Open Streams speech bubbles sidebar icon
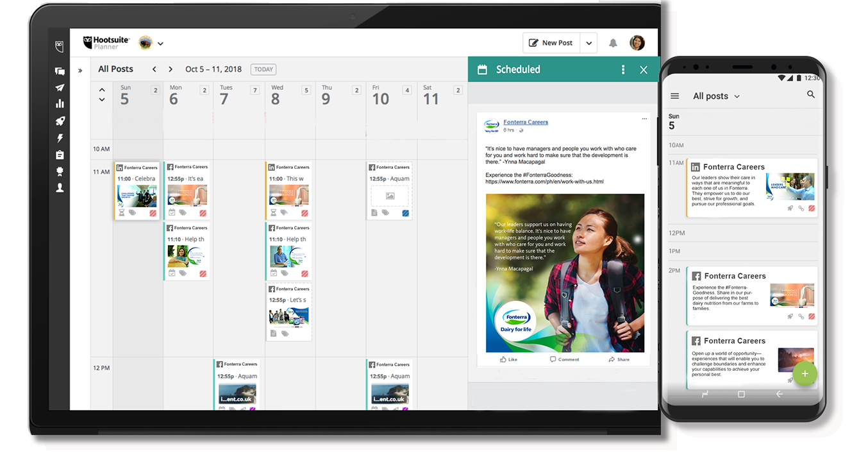Image resolution: width=868 pixels, height=453 pixels. pyautogui.click(x=60, y=71)
